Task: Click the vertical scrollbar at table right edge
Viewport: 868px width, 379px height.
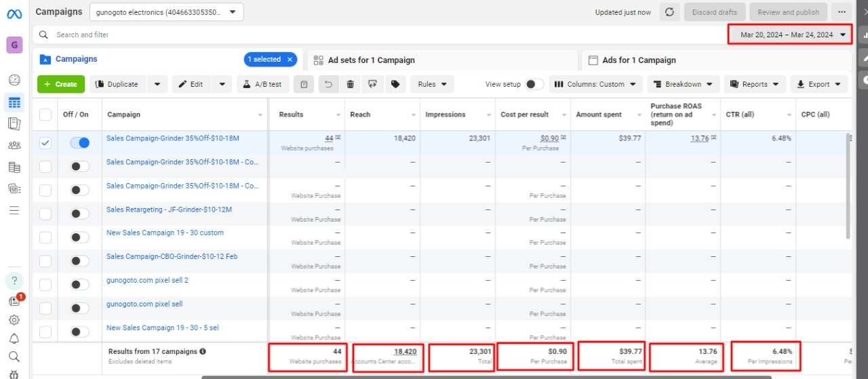Action: pos(848,186)
